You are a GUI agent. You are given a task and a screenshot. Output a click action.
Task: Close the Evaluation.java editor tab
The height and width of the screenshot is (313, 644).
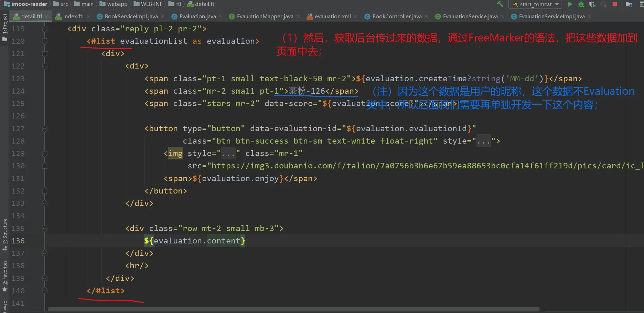tap(221, 16)
